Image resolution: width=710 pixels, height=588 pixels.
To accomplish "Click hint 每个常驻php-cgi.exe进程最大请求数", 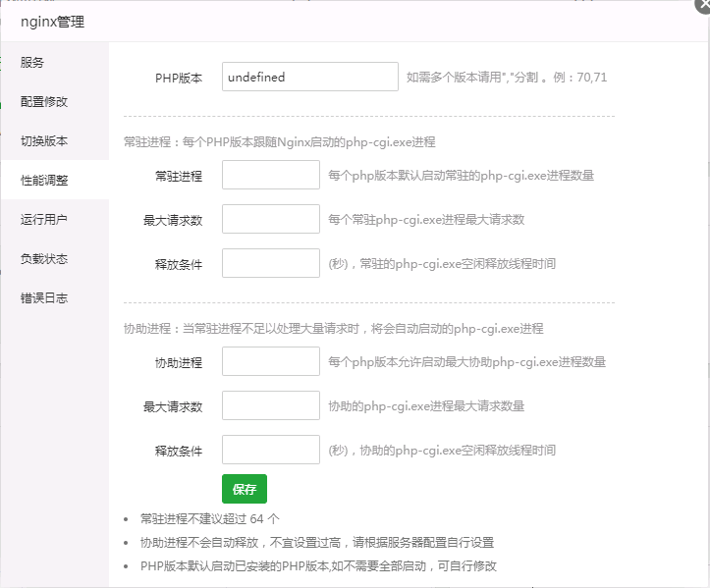I will (x=426, y=220).
